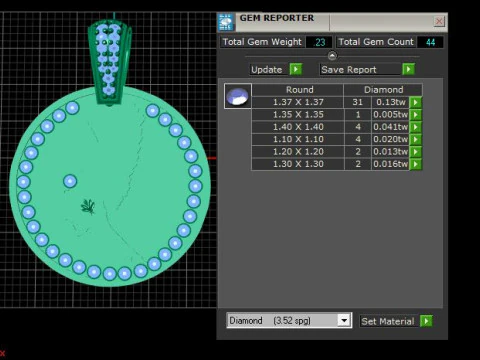This screenshot has width=480, height=360.
Task: Click the green arrow beside Set Material
Action: pyautogui.click(x=426, y=321)
